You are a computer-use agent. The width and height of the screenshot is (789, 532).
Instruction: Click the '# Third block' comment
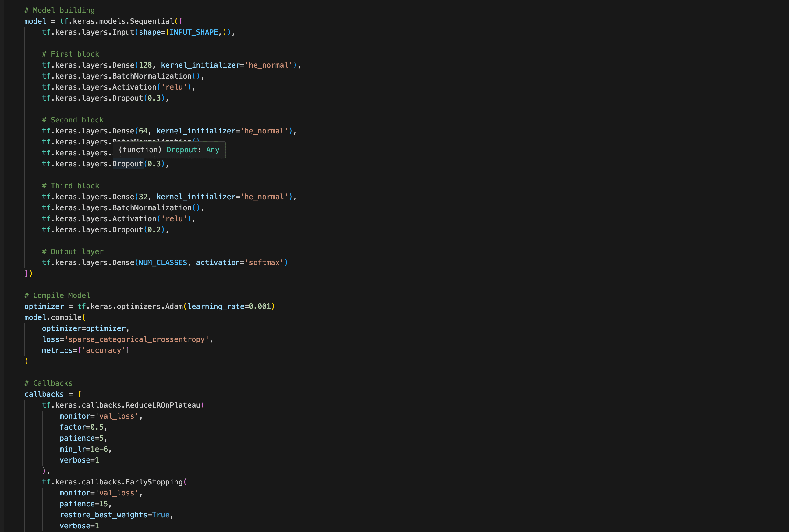[x=71, y=186]
